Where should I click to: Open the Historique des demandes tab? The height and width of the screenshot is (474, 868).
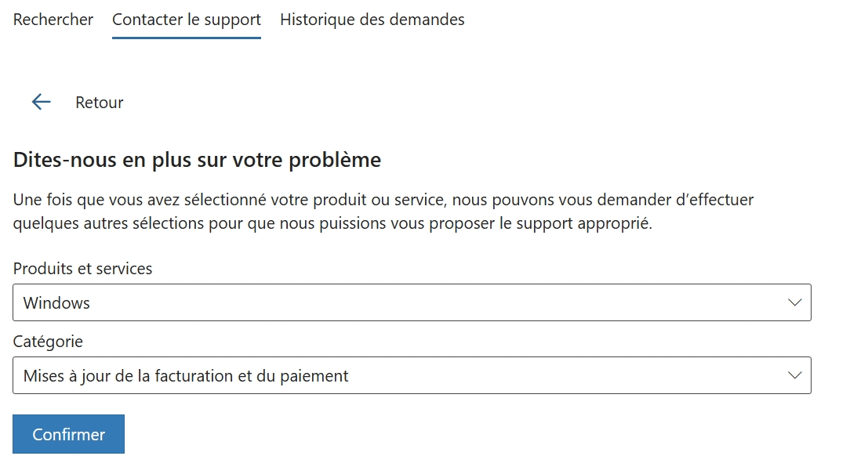372,20
